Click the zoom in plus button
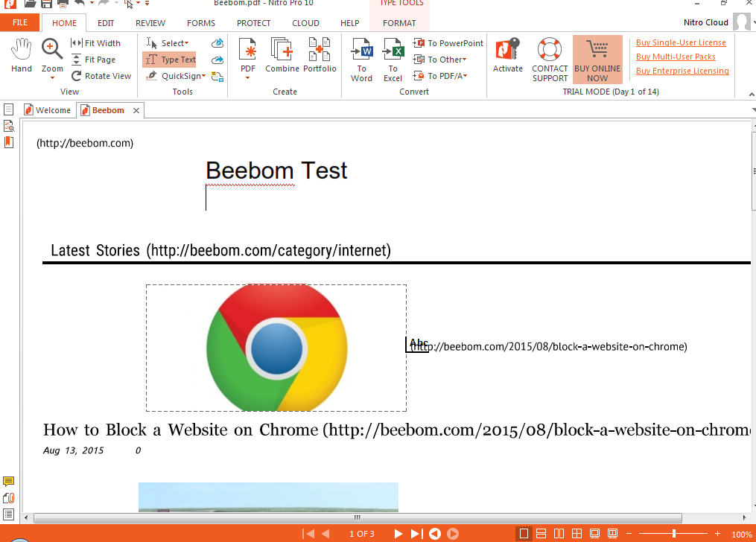This screenshot has height=542, width=756. click(x=717, y=534)
